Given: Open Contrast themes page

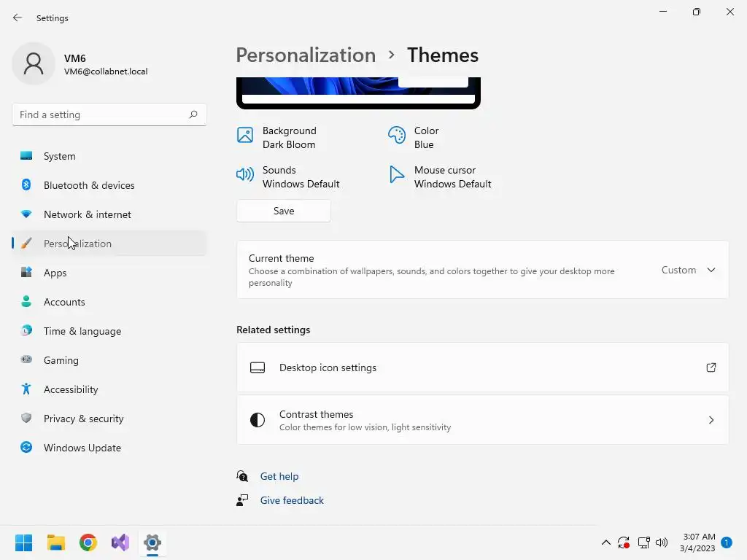Looking at the screenshot, I should (482, 420).
